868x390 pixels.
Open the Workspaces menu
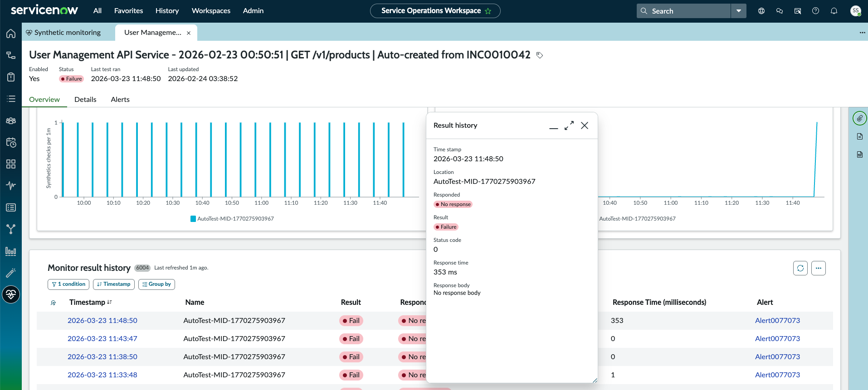click(211, 11)
